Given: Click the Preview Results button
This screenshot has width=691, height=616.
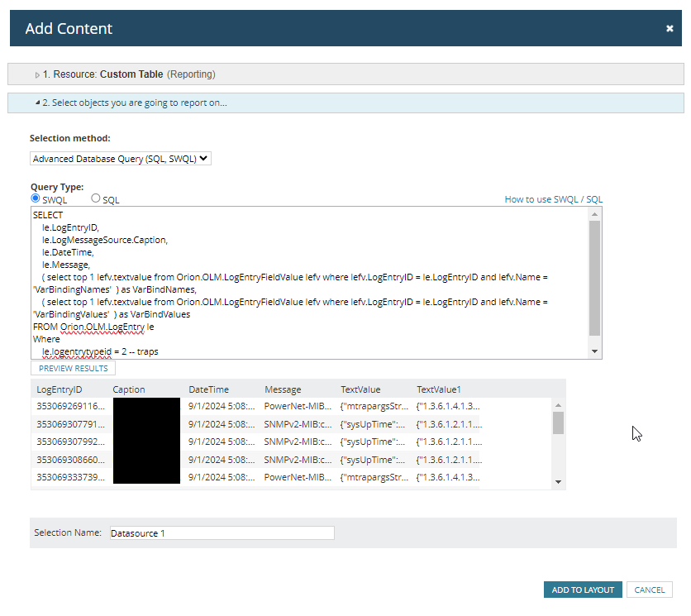Looking at the screenshot, I should click(74, 368).
